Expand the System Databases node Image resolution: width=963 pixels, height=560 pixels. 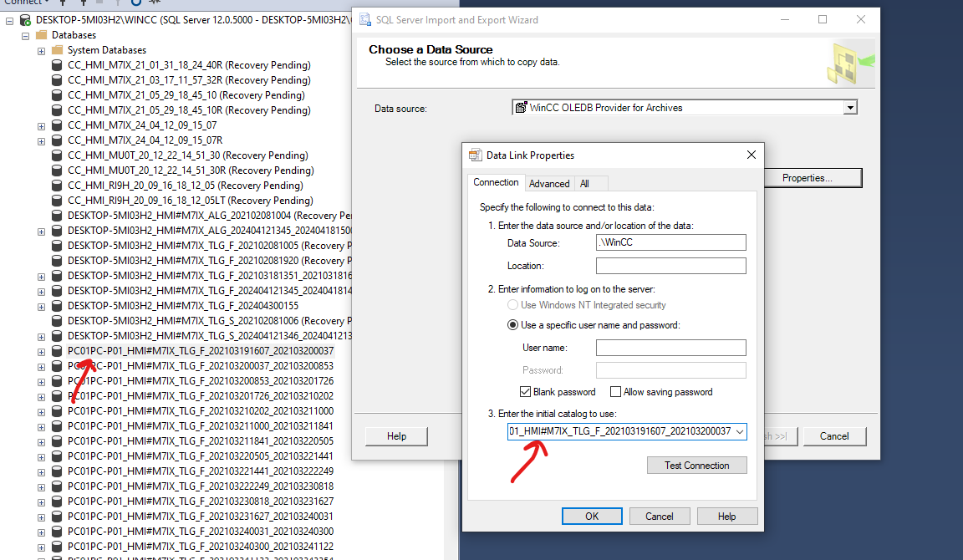point(41,51)
